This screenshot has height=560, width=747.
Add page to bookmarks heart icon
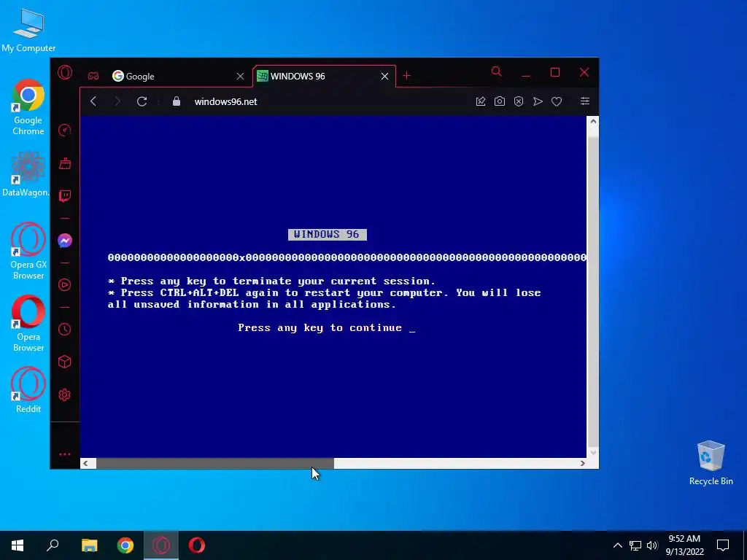[557, 101]
